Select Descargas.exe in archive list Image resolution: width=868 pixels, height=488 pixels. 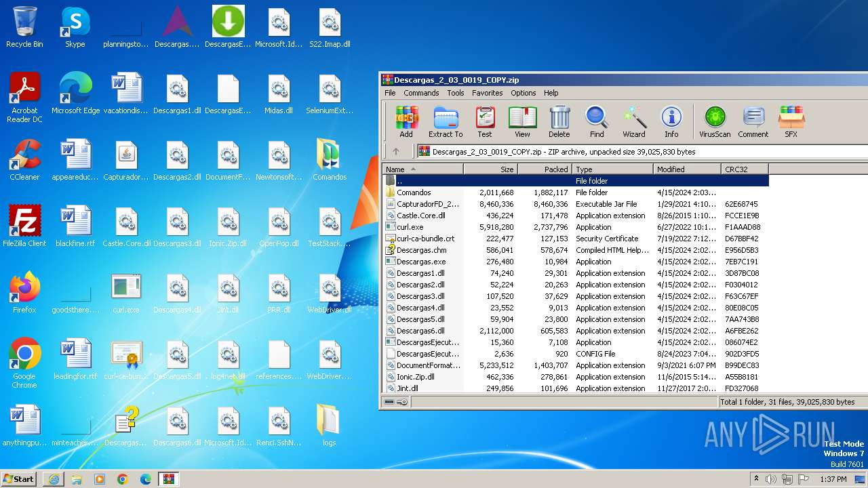pos(576,262)
